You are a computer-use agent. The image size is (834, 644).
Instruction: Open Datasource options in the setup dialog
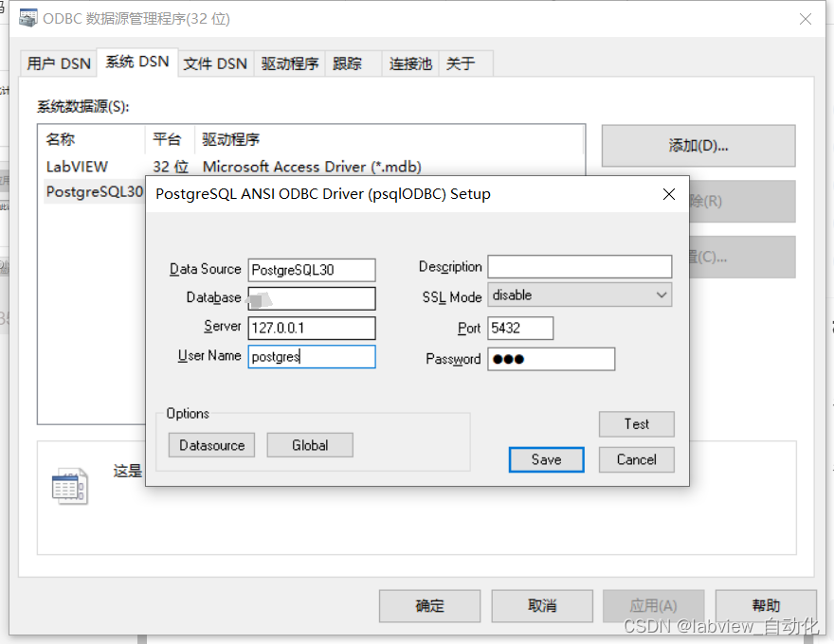[x=210, y=444]
